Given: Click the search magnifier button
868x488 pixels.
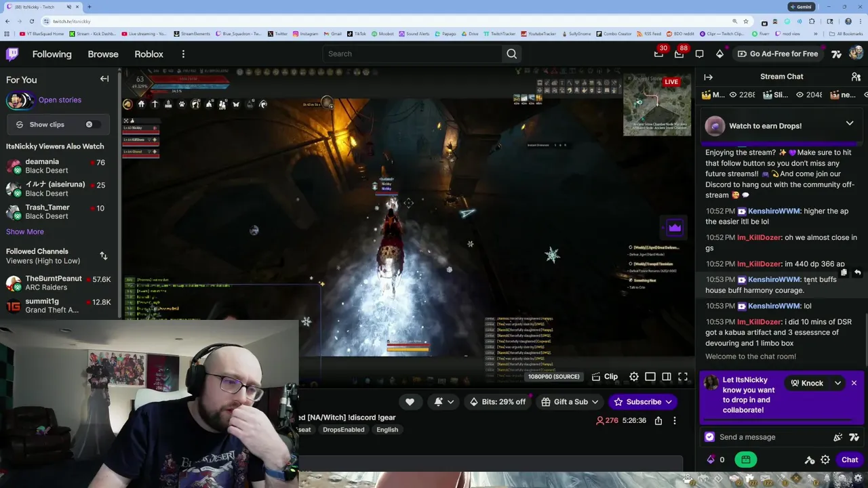Looking at the screenshot, I should tap(512, 54).
